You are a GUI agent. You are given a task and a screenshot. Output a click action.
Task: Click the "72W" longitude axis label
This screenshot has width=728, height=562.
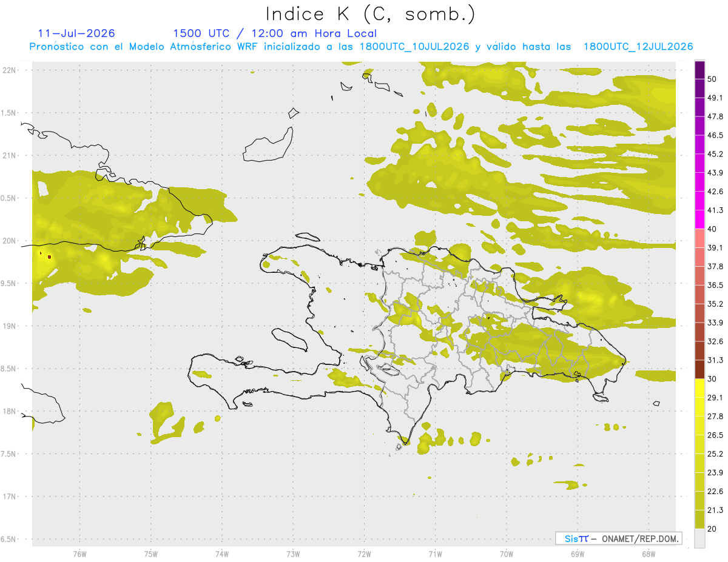click(364, 554)
